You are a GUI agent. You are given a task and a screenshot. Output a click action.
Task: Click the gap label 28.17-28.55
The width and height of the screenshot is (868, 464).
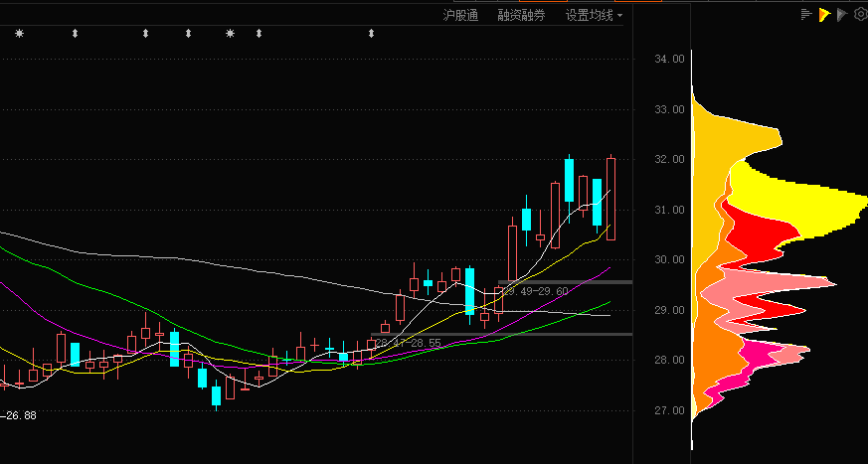(408, 343)
